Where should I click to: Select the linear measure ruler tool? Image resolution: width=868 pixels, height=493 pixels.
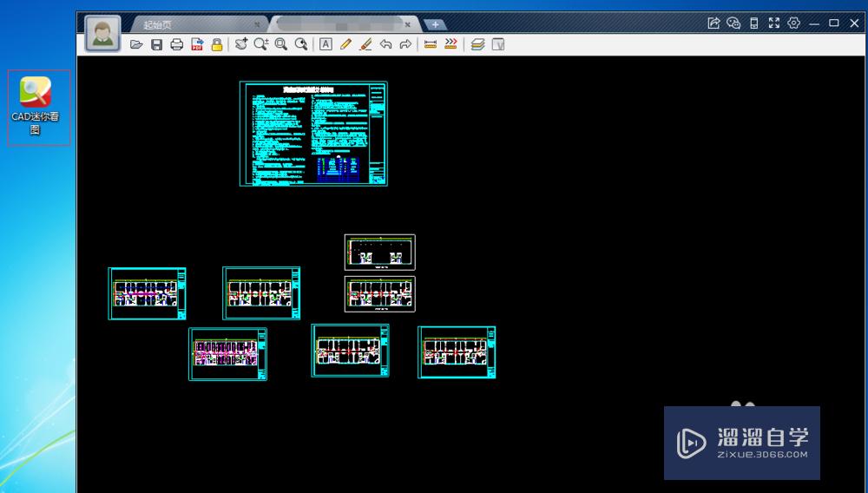[431, 44]
